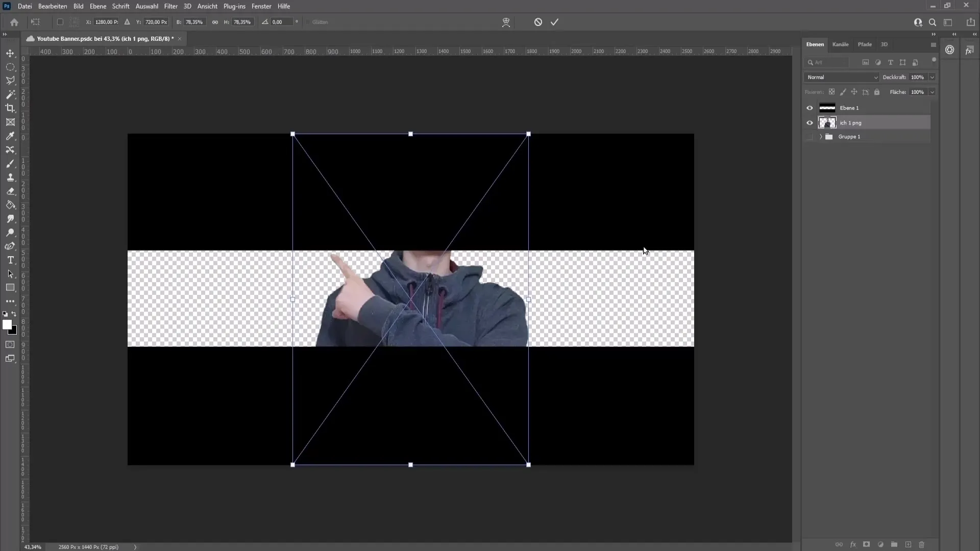Switch to the Kanäle tab

(x=840, y=44)
